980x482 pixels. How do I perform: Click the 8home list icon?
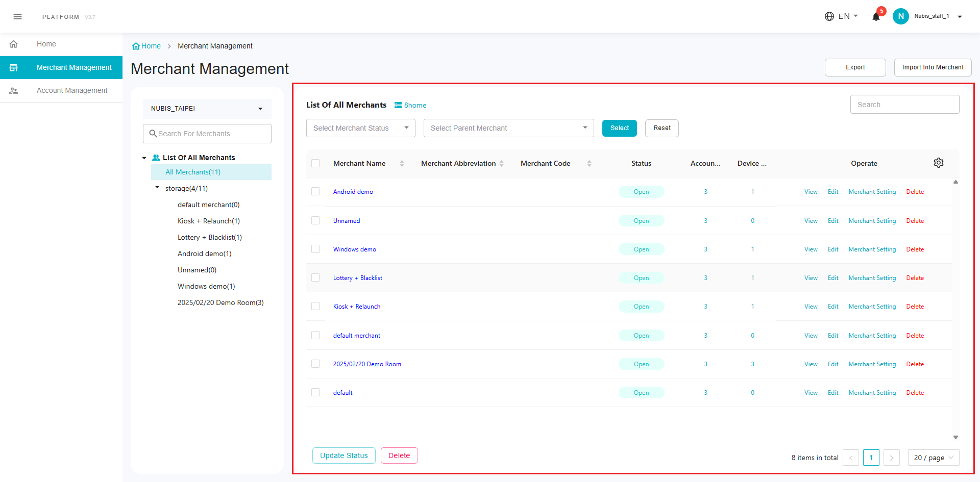[x=398, y=105]
